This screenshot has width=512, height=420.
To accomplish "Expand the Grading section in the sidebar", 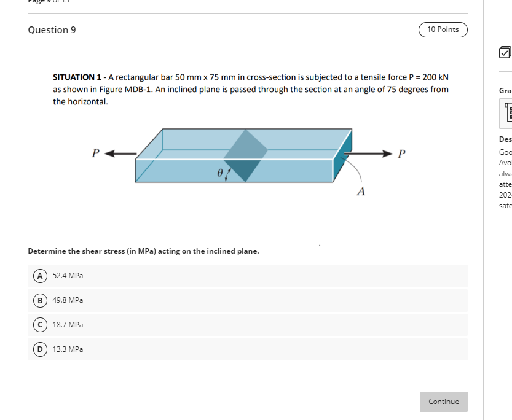I will tap(505, 90).
